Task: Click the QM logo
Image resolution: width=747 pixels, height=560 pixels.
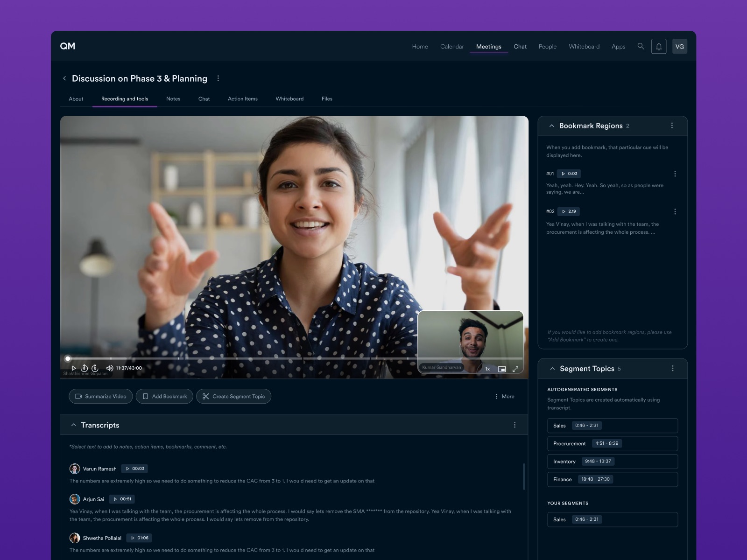Action: [68, 46]
